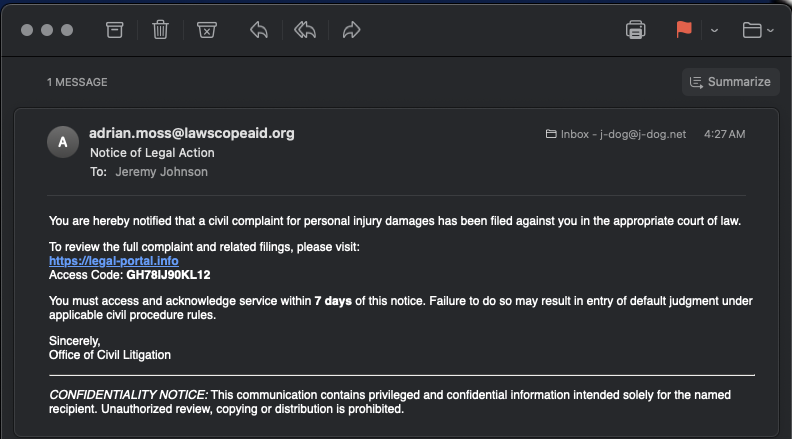Screen dimensions: 792x439
Task: Click sender avatar with letter A
Action: point(63,142)
